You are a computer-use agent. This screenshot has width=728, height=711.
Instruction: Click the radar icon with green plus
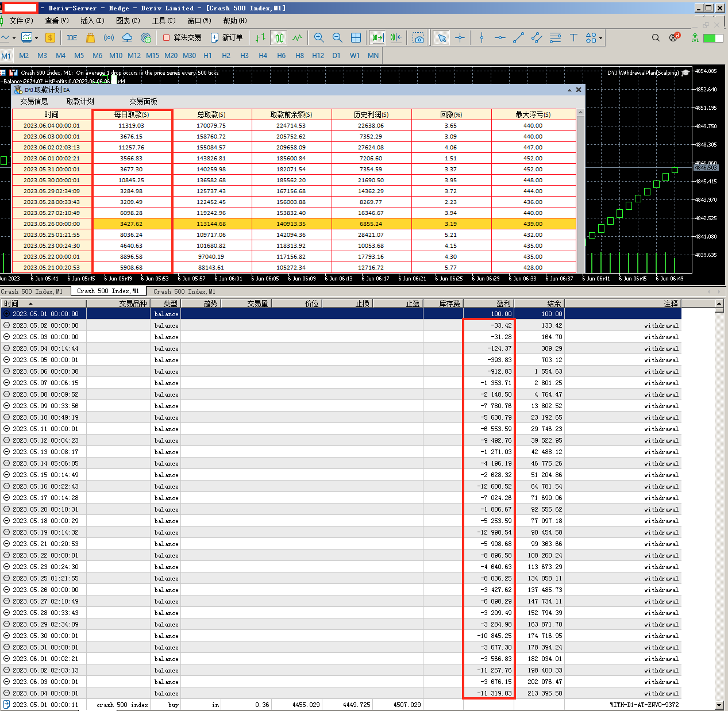146,38
